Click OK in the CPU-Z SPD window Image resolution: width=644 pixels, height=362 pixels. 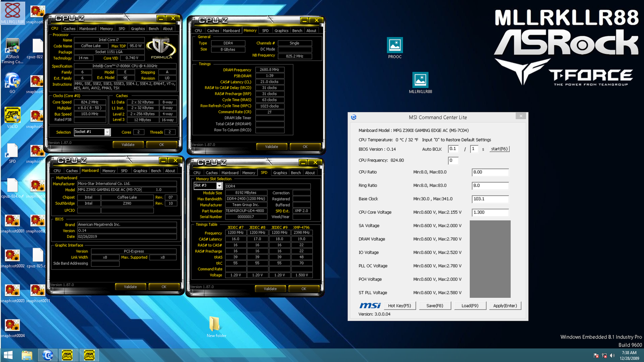304,289
